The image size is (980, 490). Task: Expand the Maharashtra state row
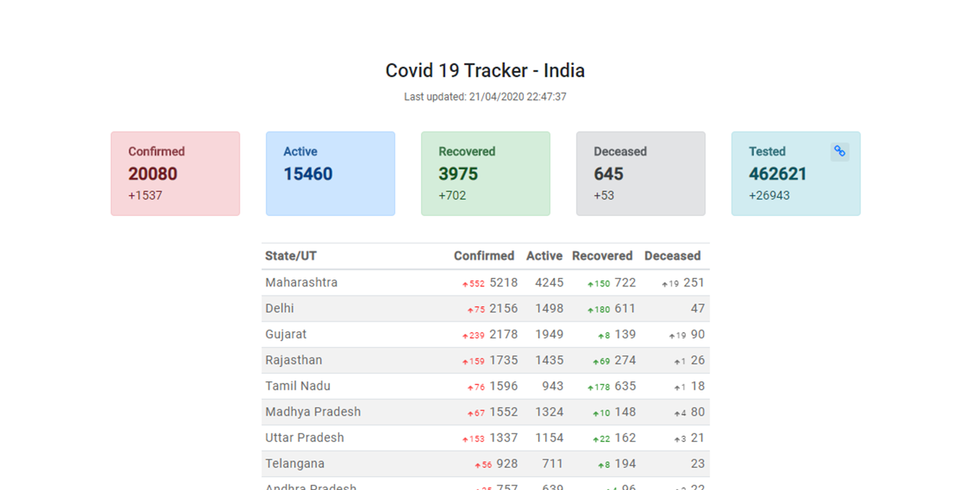(302, 283)
